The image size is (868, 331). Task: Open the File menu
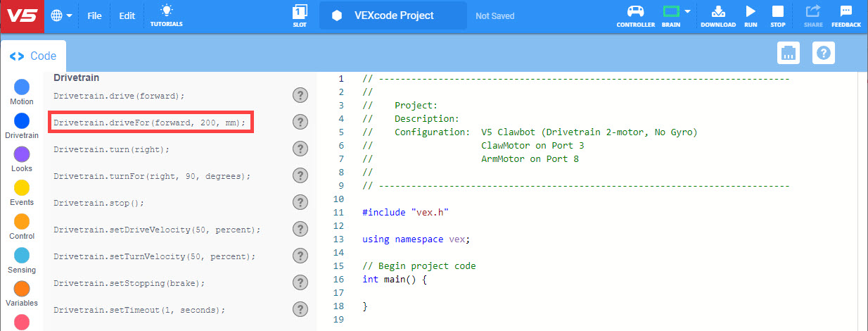coord(94,16)
